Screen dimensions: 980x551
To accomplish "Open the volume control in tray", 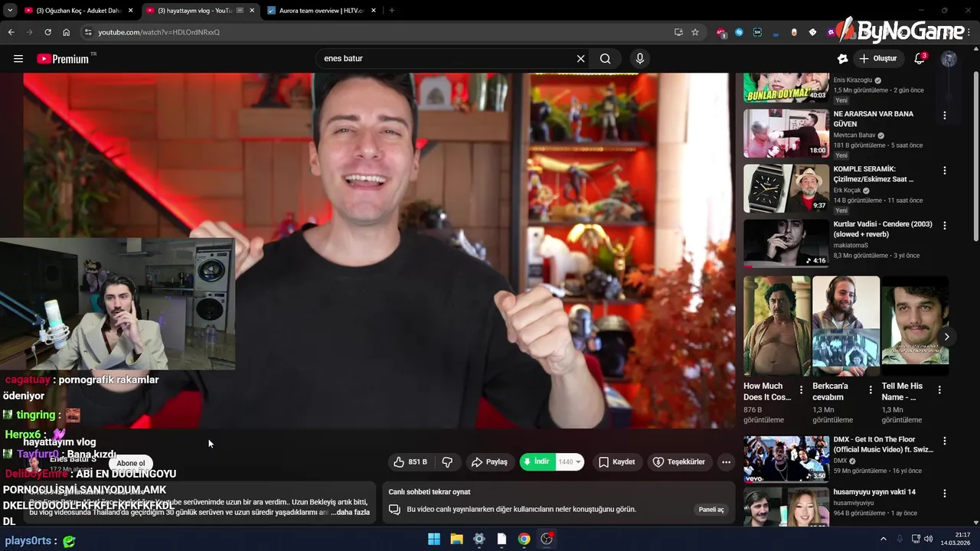I will pyautogui.click(x=929, y=539).
